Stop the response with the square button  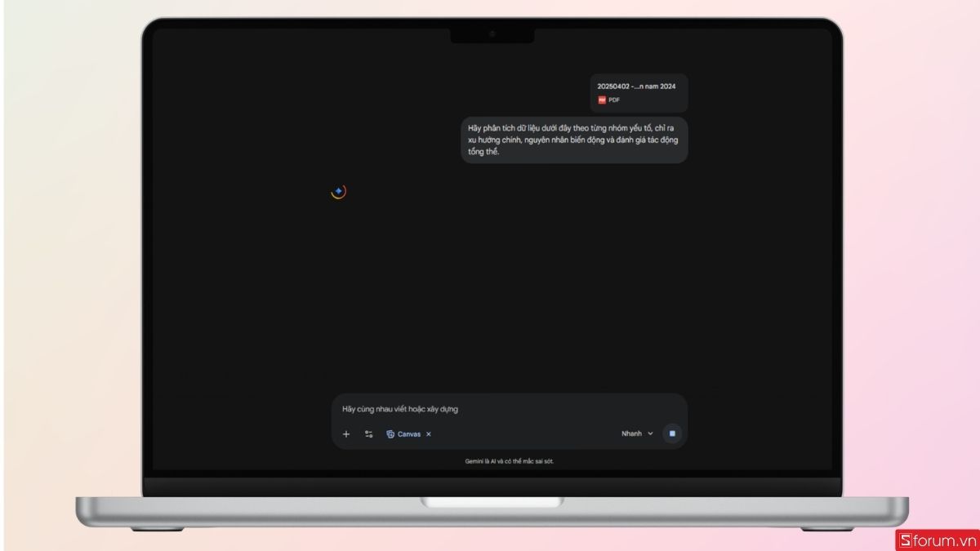coord(672,433)
